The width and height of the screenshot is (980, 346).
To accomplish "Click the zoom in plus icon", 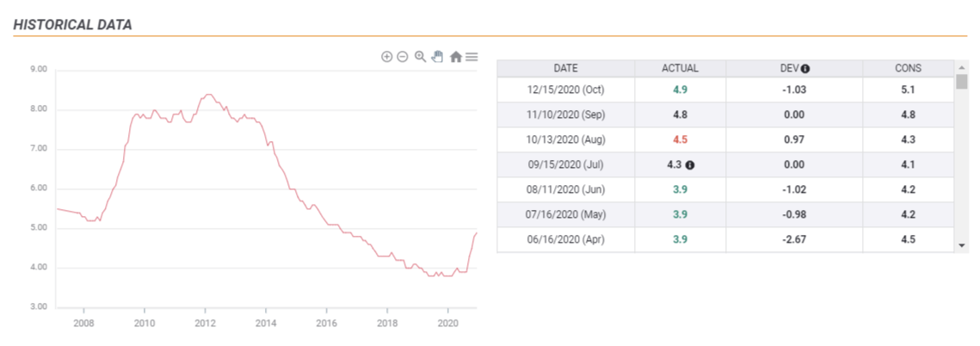I will coord(387,56).
